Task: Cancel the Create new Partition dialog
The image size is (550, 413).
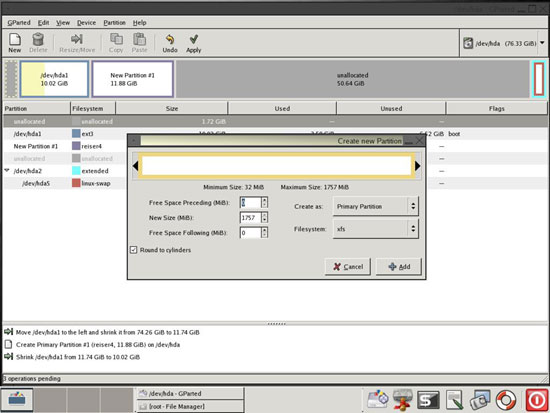Action: pyautogui.click(x=348, y=267)
